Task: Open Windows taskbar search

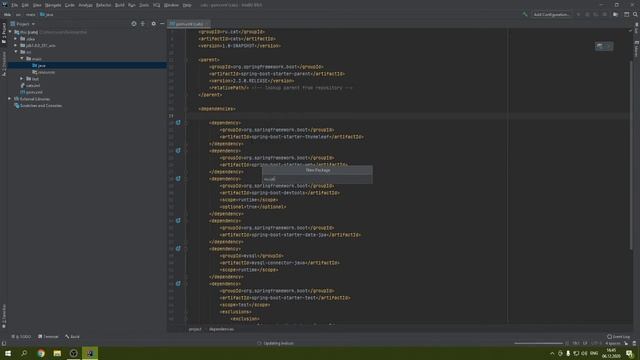Action: (x=24, y=353)
